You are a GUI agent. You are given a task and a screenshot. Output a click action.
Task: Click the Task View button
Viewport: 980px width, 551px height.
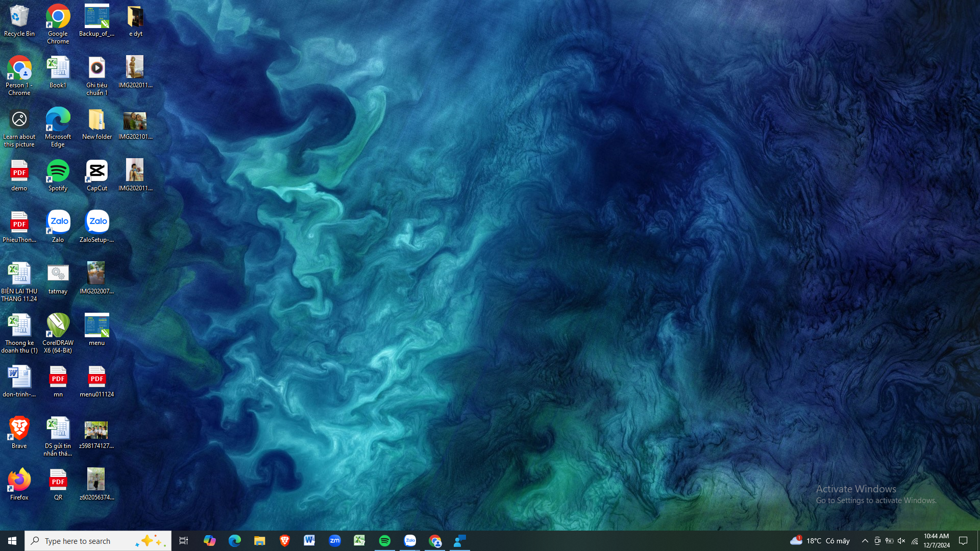(x=184, y=541)
